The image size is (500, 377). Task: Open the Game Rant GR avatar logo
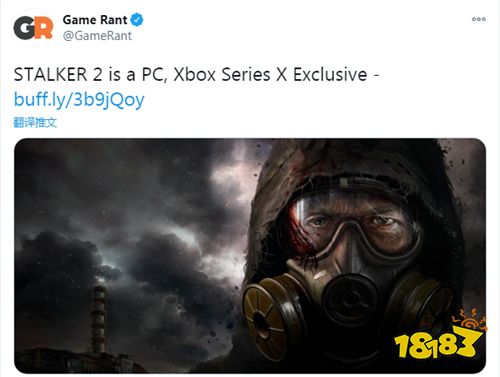33,28
